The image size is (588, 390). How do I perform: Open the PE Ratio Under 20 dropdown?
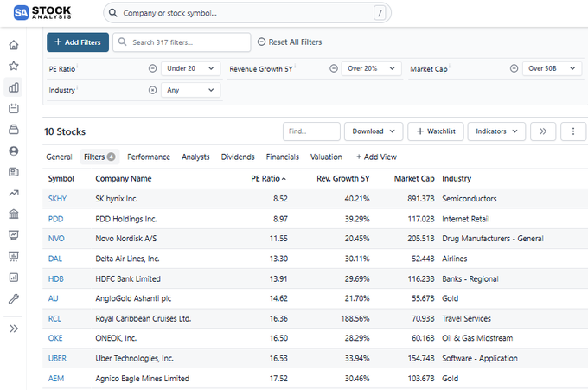pyautogui.click(x=190, y=68)
